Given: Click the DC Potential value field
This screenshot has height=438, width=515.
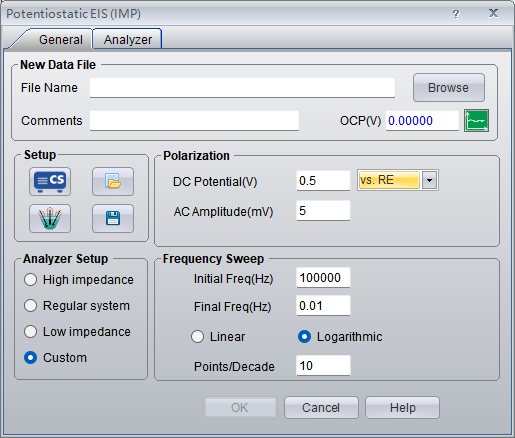Looking at the screenshot, I should pyautogui.click(x=323, y=180).
